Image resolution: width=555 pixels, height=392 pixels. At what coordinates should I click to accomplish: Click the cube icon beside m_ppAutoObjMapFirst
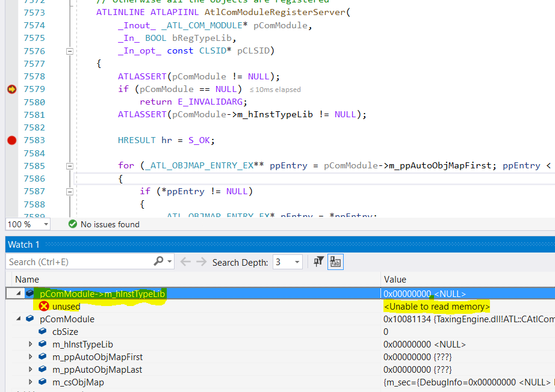point(43,357)
